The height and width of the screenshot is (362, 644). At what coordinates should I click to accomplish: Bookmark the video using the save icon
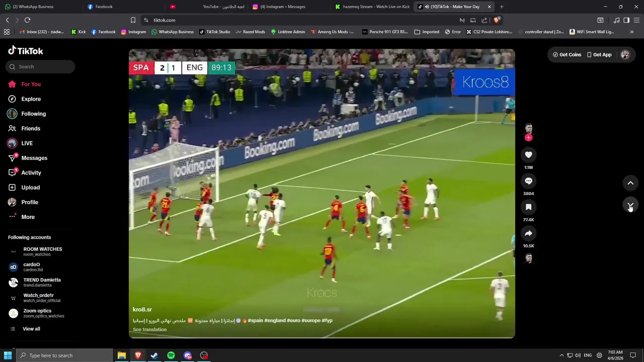[528, 207]
